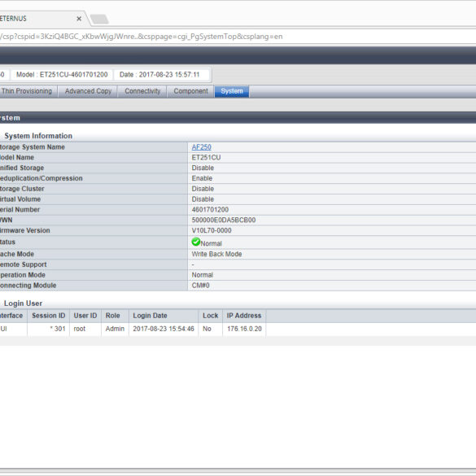Viewport: 476px width, 476px height.
Task: Click the Firmware Version row label
Action: click(25, 231)
